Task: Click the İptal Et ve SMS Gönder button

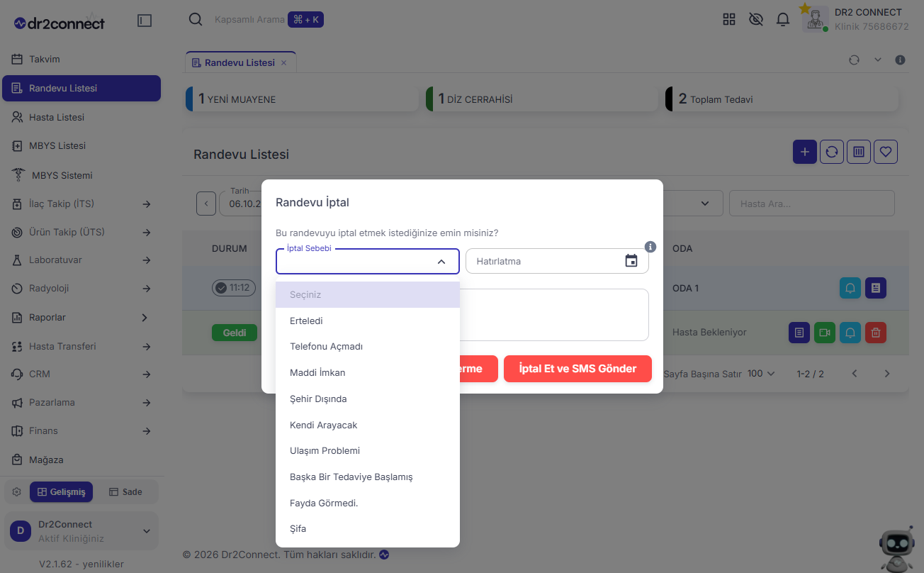Action: [577, 369]
